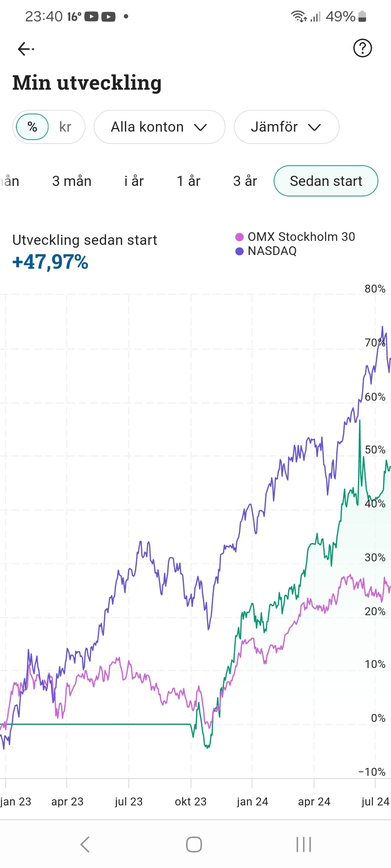
Task: Select the '3 mån' period tab
Action: pyautogui.click(x=72, y=181)
